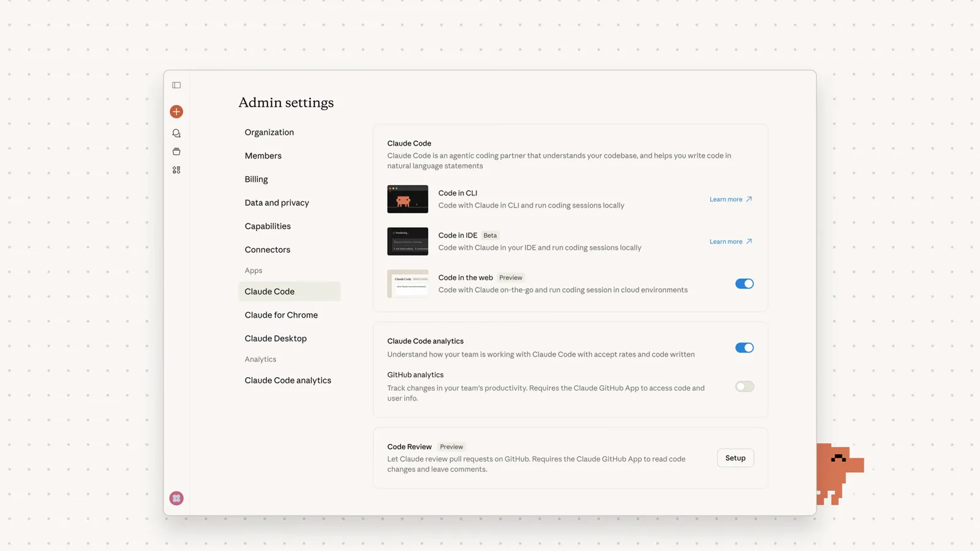Screen dimensions: 980x551
Task: Open the user profile avatar
Action: tap(176, 498)
